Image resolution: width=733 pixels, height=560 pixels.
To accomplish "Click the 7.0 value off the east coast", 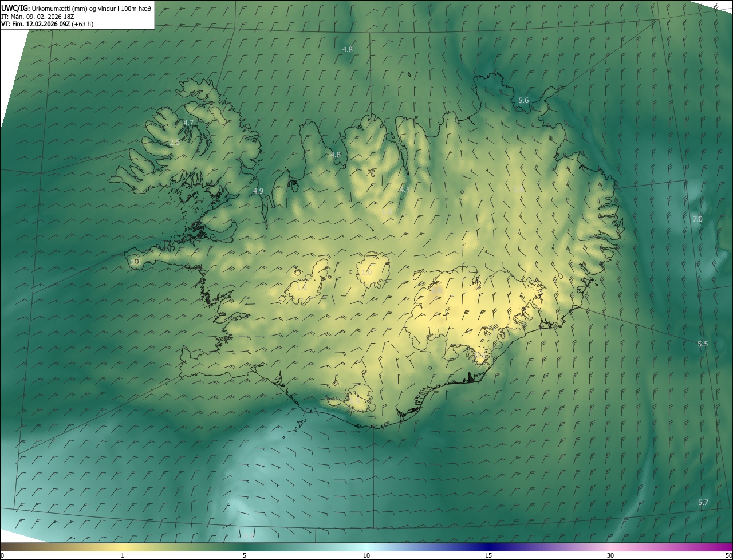I will pyautogui.click(x=697, y=219).
